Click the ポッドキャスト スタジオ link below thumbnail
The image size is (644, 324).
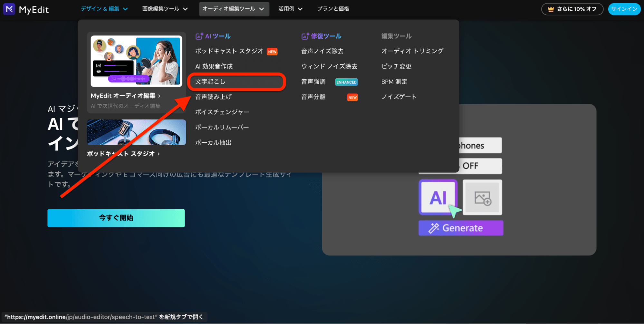(123, 154)
